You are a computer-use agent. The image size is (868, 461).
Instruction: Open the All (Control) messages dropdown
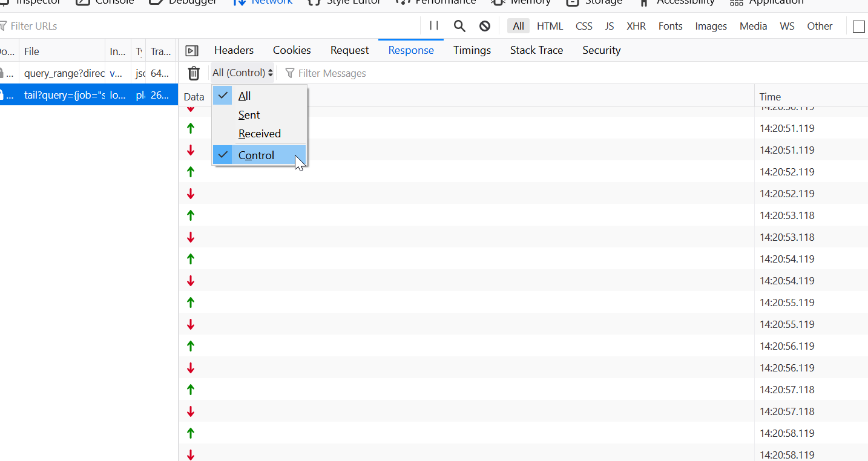[242, 72]
